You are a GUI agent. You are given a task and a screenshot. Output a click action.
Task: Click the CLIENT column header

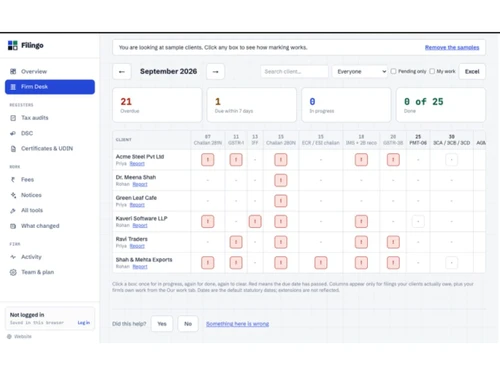(x=124, y=140)
